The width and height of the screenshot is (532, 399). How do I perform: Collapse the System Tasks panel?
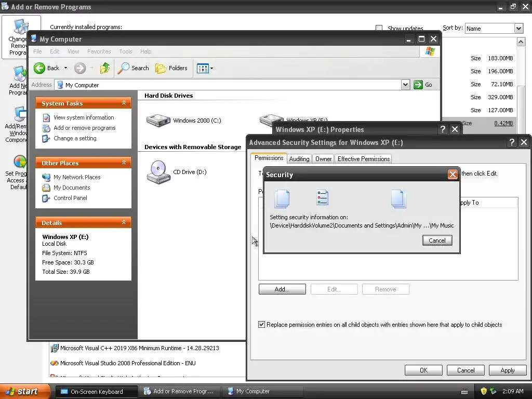coord(124,103)
